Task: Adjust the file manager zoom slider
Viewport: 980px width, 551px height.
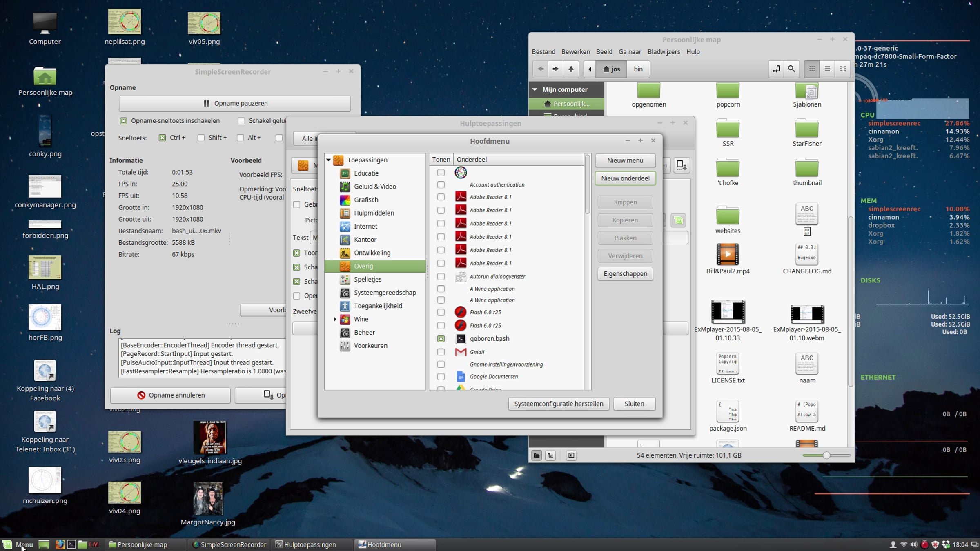Action: [x=826, y=455]
